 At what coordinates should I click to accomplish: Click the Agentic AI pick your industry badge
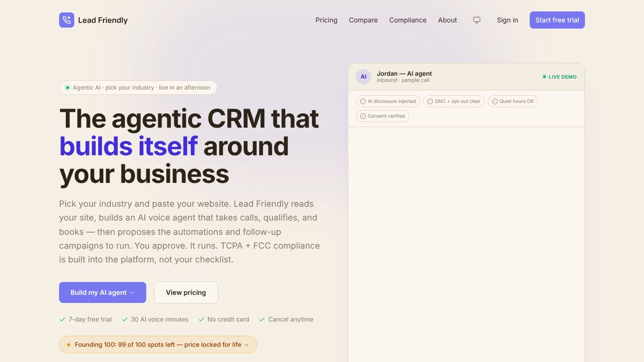[x=138, y=88]
